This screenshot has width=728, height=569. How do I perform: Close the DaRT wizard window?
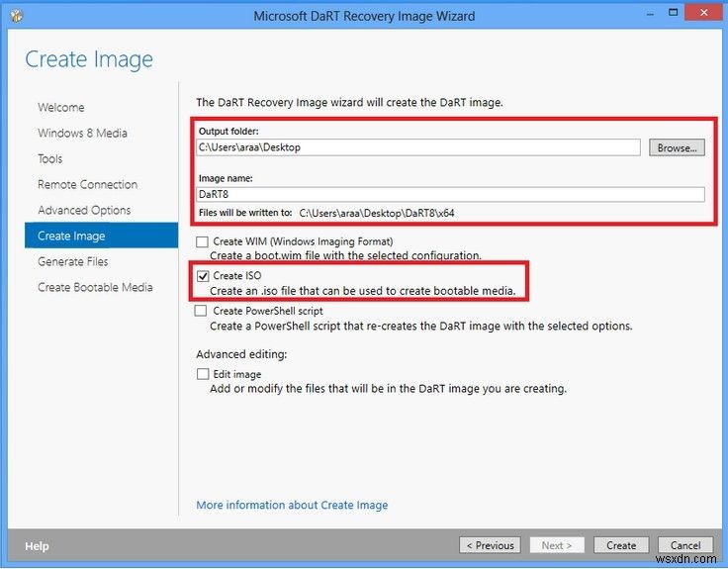pyautogui.click(x=704, y=13)
